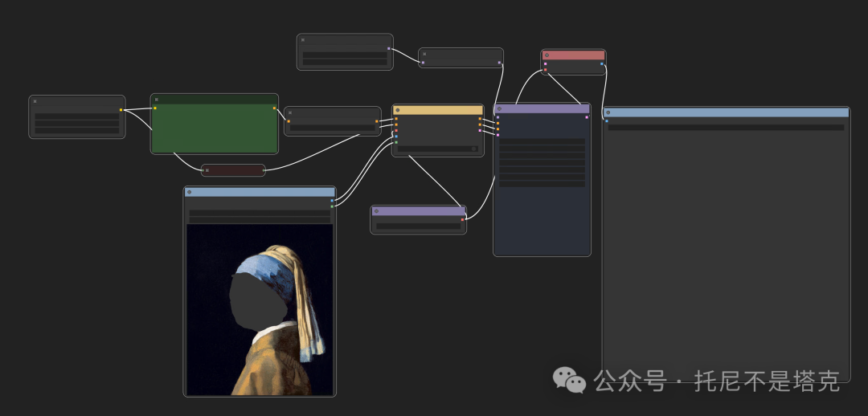Select the yellow title bar of the yellow node
Screen dimensions: 868x416
click(438, 110)
